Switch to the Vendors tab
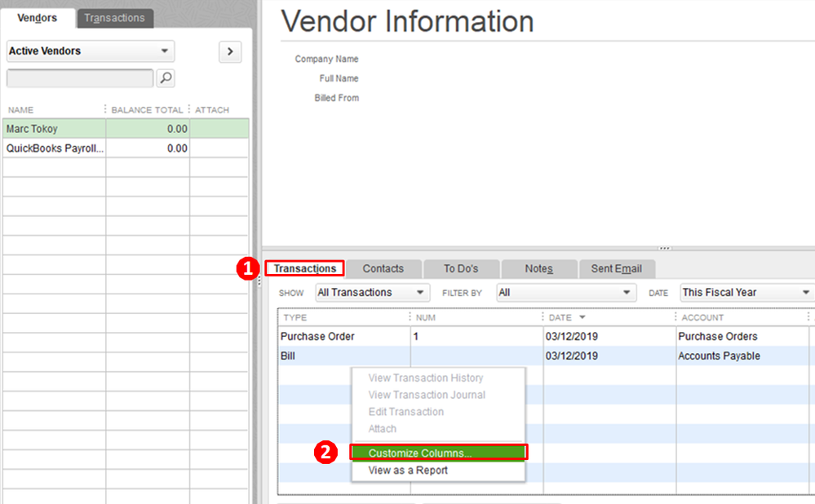The image size is (815, 504). click(37, 18)
